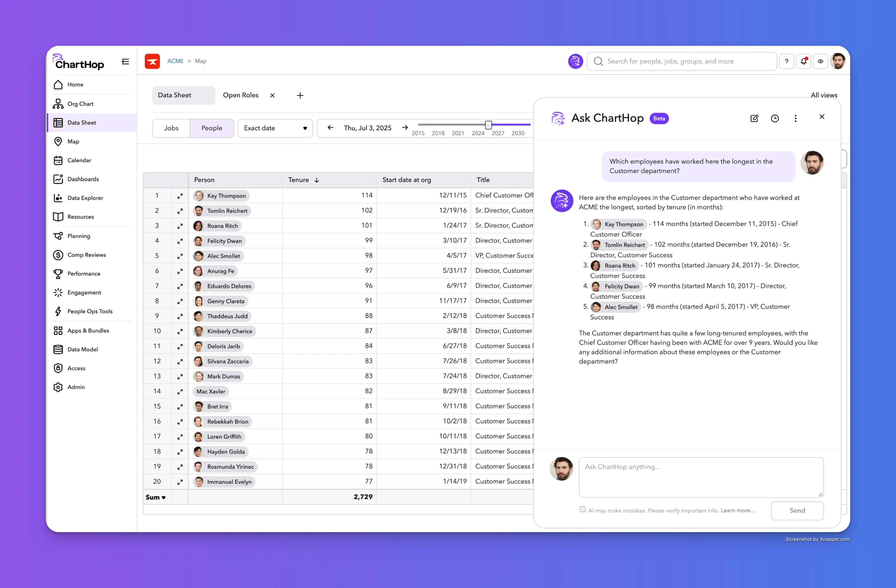Open the Learn more link
896x588 pixels.
[x=738, y=510]
